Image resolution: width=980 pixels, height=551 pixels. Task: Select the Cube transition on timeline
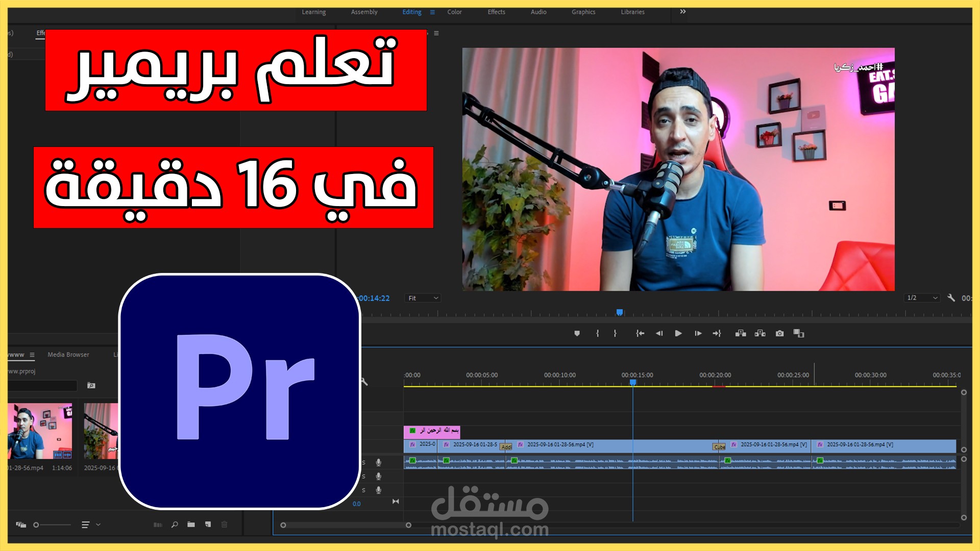719,446
